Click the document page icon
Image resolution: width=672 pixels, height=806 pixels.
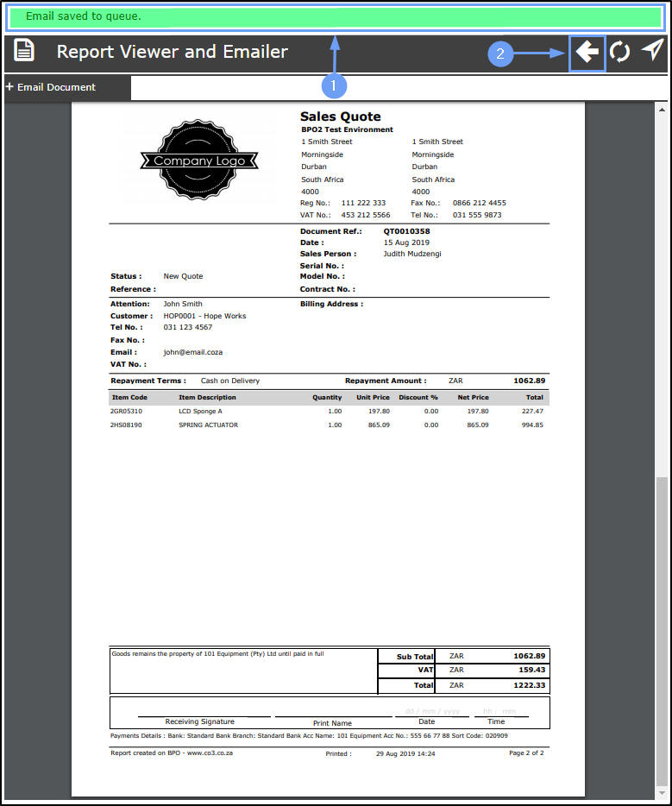pos(23,50)
